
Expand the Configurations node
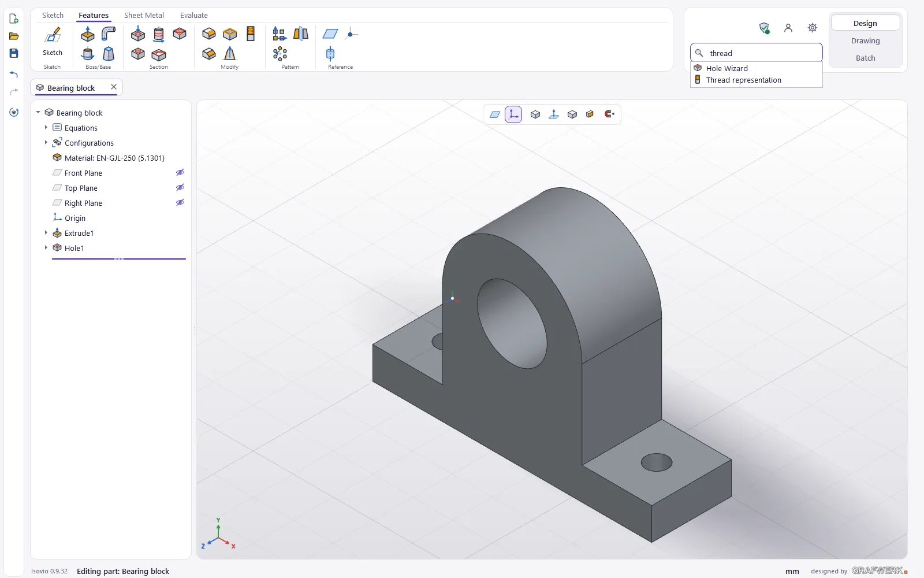[x=46, y=143]
